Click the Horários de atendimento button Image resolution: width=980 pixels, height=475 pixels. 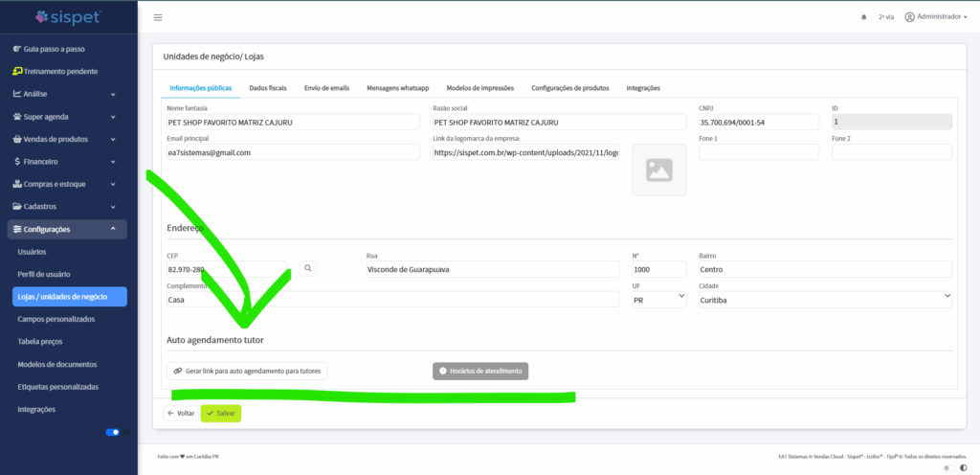(x=480, y=371)
